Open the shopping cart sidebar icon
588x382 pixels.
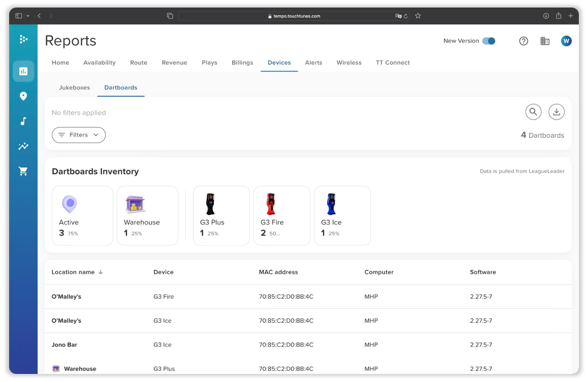[x=23, y=171]
